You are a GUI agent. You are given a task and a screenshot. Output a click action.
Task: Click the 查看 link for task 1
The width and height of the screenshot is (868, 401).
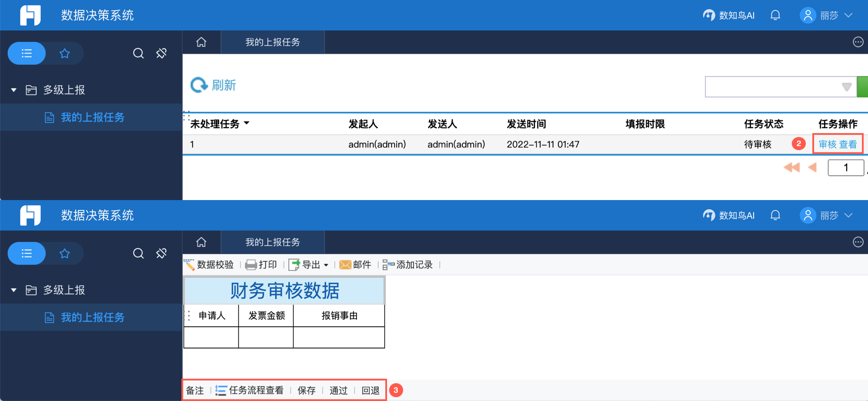tap(848, 144)
